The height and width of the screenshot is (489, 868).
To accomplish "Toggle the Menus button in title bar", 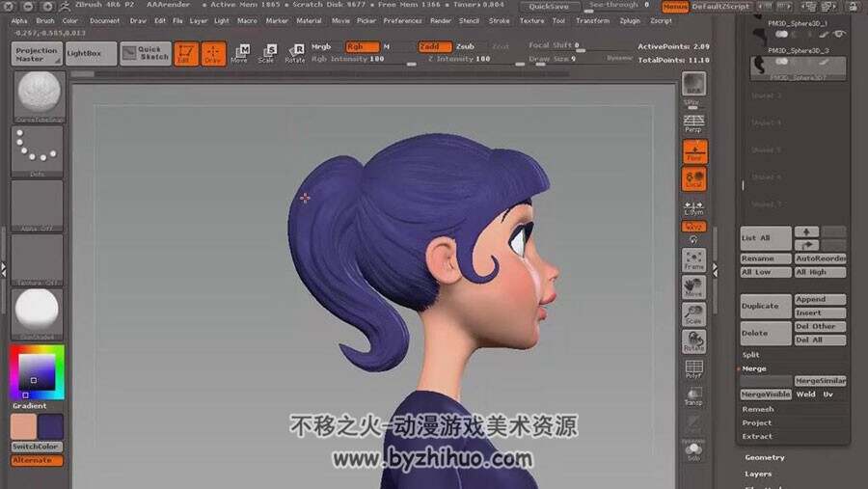I will click(x=675, y=7).
